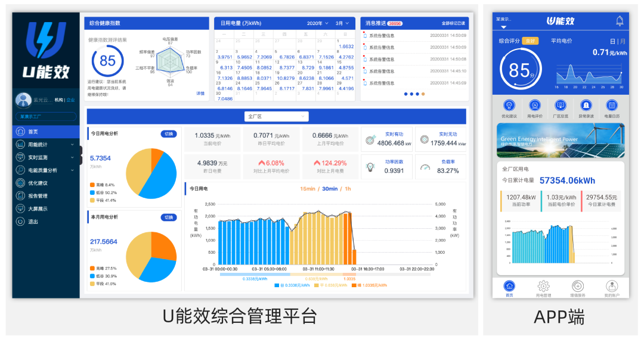
Task: Select the orange pagination dot in messages
Action: click(x=423, y=94)
